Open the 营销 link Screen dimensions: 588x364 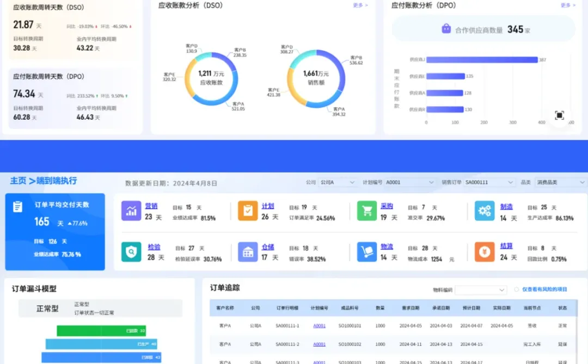(151, 206)
